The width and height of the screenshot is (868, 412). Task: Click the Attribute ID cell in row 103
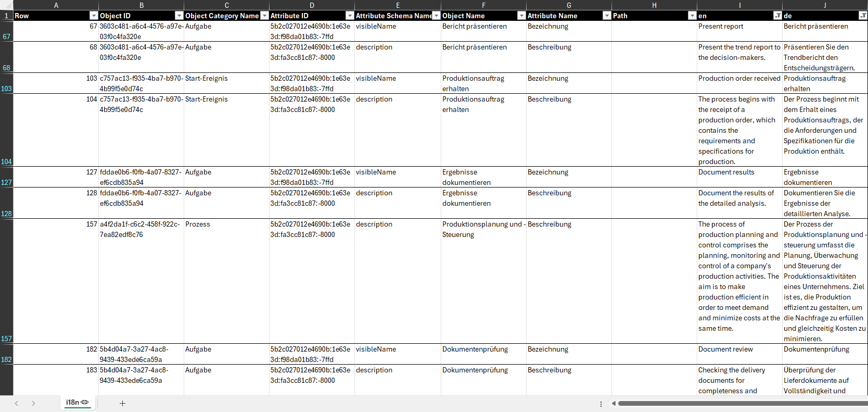click(312, 83)
